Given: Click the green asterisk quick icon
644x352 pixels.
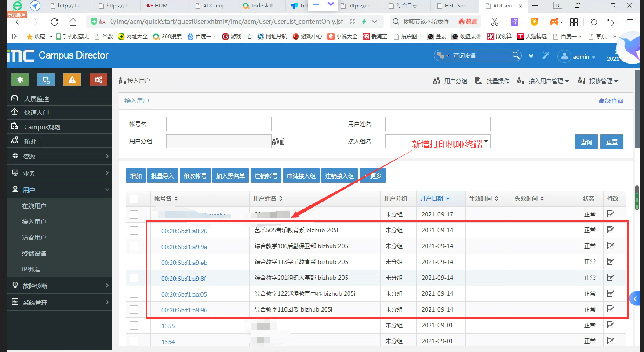Looking at the screenshot, I should [x=20, y=79].
